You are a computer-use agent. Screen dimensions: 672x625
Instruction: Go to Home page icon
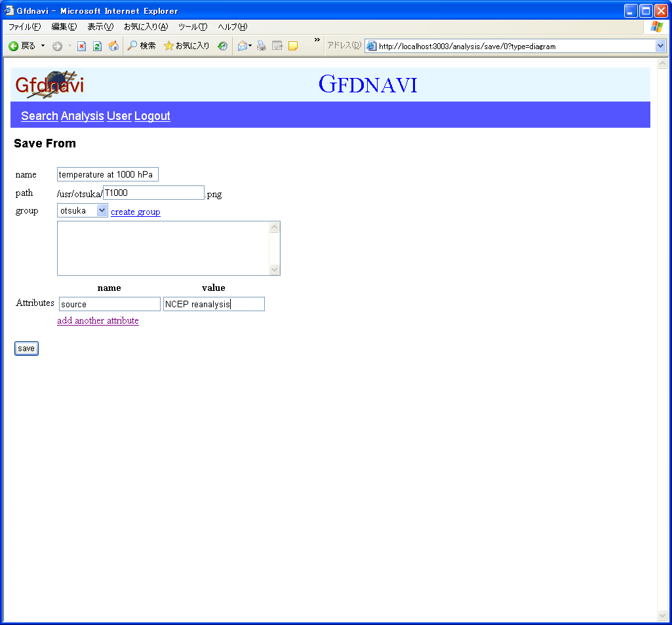tap(113, 46)
